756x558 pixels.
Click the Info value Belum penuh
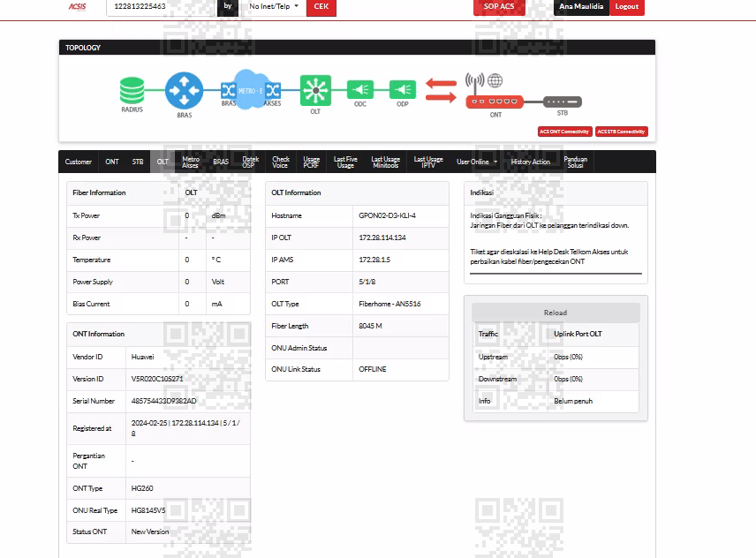coord(573,401)
